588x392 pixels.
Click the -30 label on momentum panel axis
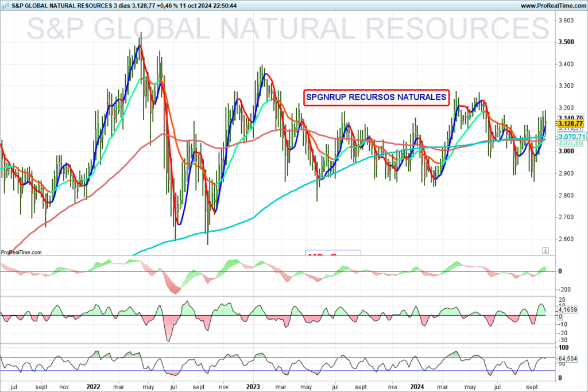(563, 340)
